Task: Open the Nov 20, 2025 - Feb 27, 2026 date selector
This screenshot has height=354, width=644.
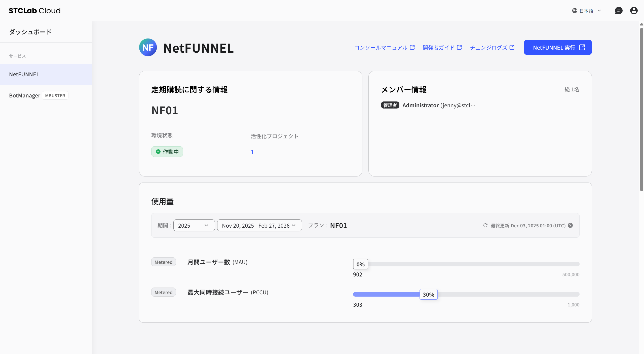Action: [x=259, y=225]
